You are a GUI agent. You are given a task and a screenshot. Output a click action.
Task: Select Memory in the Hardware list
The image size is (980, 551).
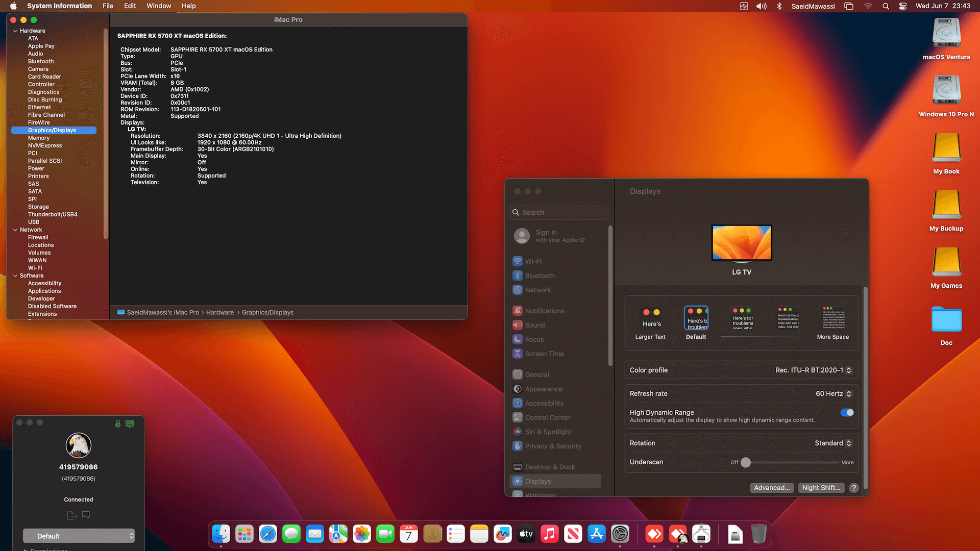(39, 138)
